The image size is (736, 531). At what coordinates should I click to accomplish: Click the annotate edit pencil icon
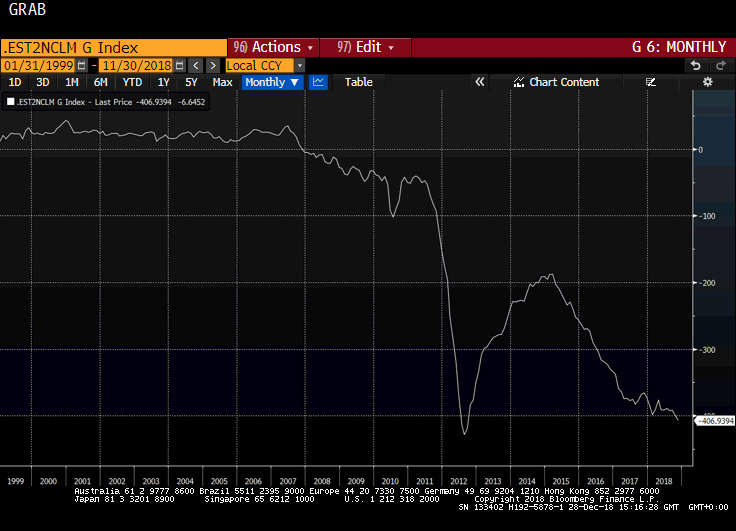tap(651, 82)
